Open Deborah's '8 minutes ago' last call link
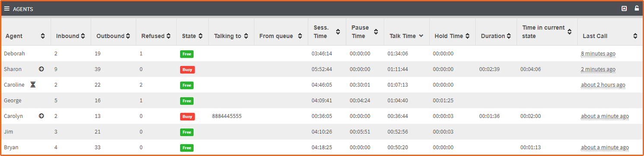This screenshot has width=644, height=156. [598, 54]
